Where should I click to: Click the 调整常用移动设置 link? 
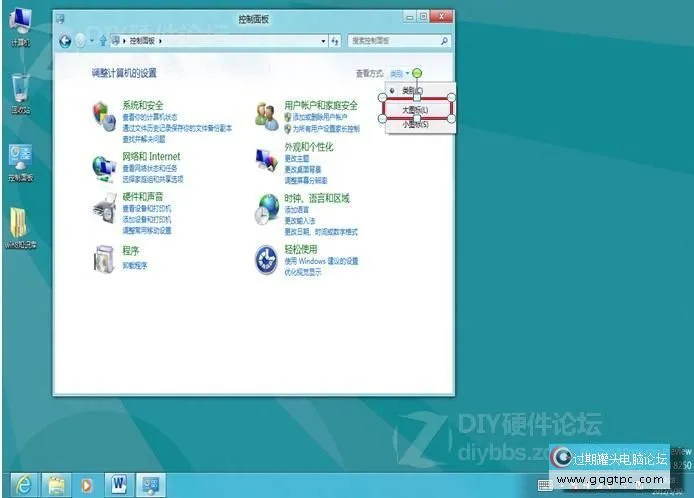pos(147,231)
